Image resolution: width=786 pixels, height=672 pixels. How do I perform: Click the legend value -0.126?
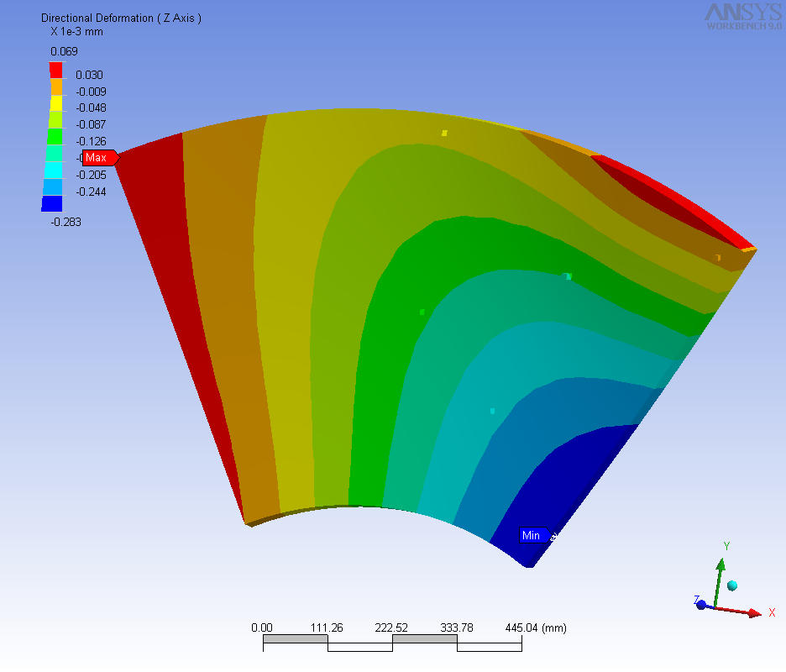point(91,141)
